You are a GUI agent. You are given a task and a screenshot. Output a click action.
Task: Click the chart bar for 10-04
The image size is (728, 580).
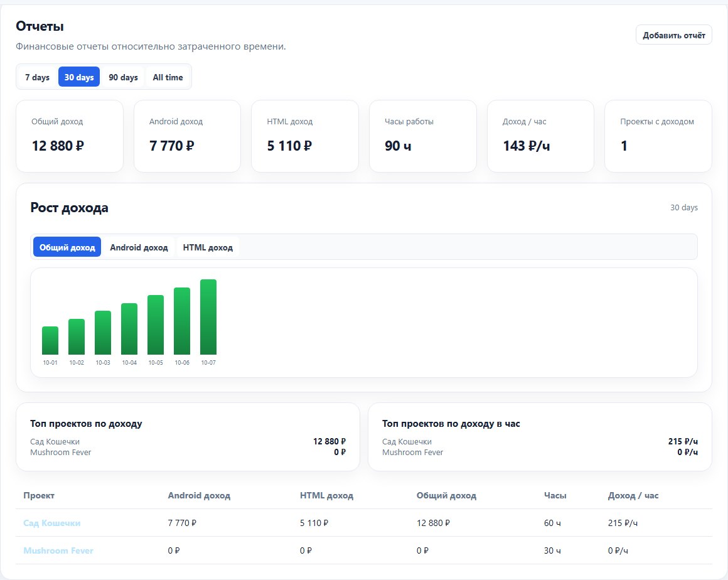click(129, 329)
